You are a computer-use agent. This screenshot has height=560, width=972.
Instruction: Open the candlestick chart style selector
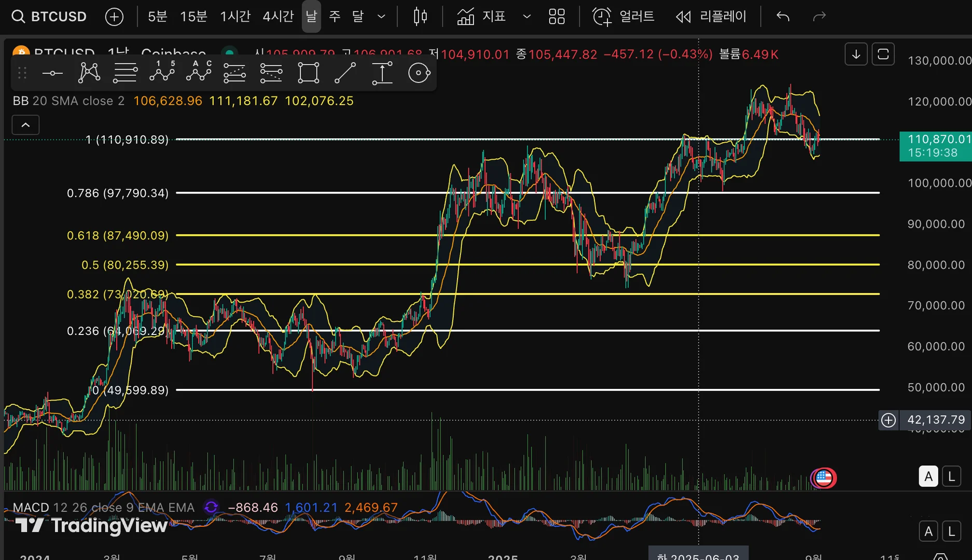[x=420, y=17]
